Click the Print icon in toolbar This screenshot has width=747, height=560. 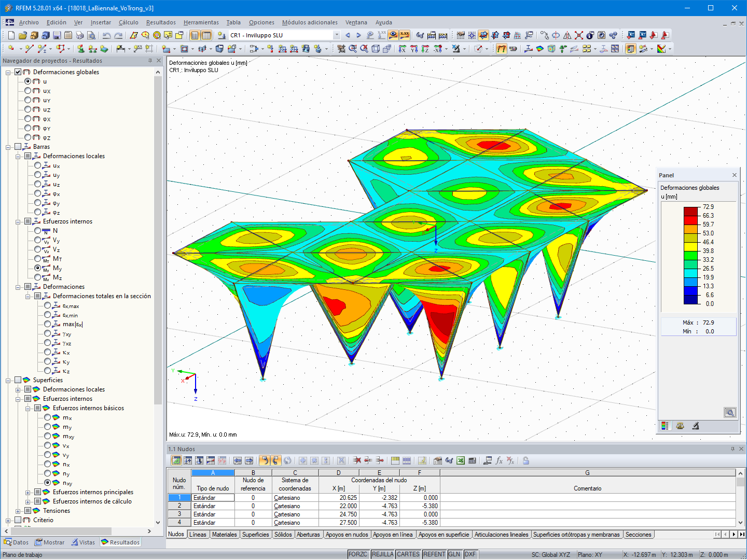click(x=79, y=35)
